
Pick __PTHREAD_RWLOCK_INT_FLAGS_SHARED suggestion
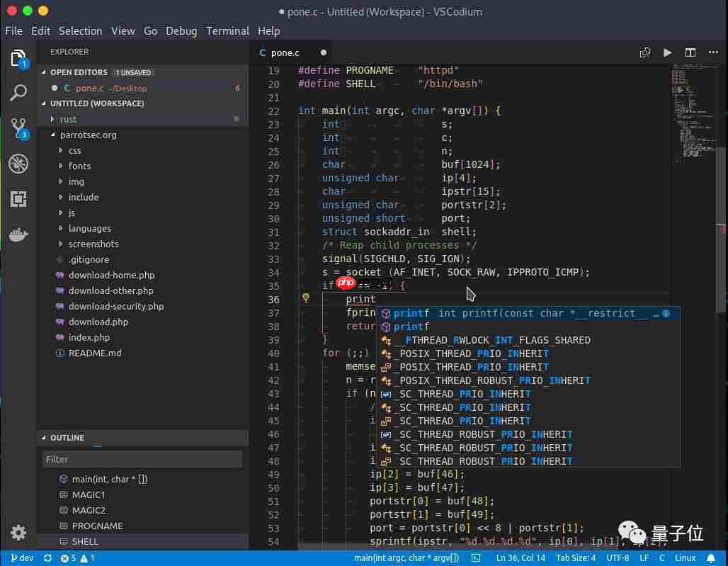click(x=528, y=340)
